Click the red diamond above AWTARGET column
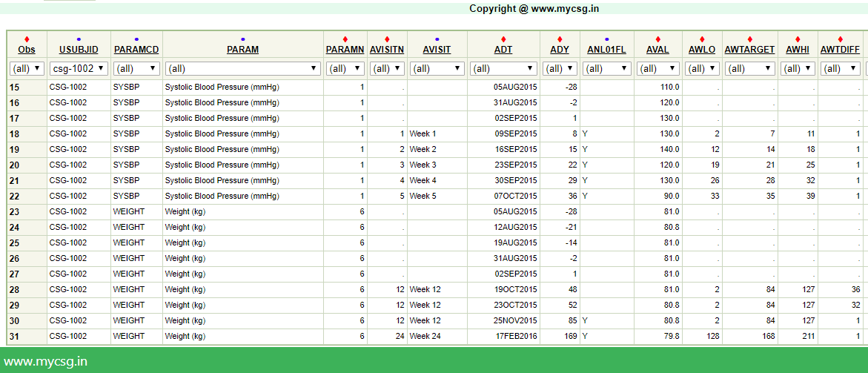Viewport: 868px width, 373px height. 749,39
